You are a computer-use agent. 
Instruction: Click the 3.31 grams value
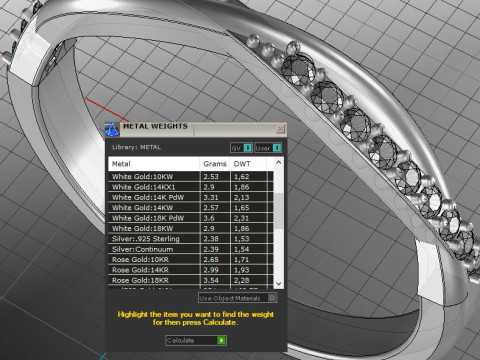click(x=211, y=197)
